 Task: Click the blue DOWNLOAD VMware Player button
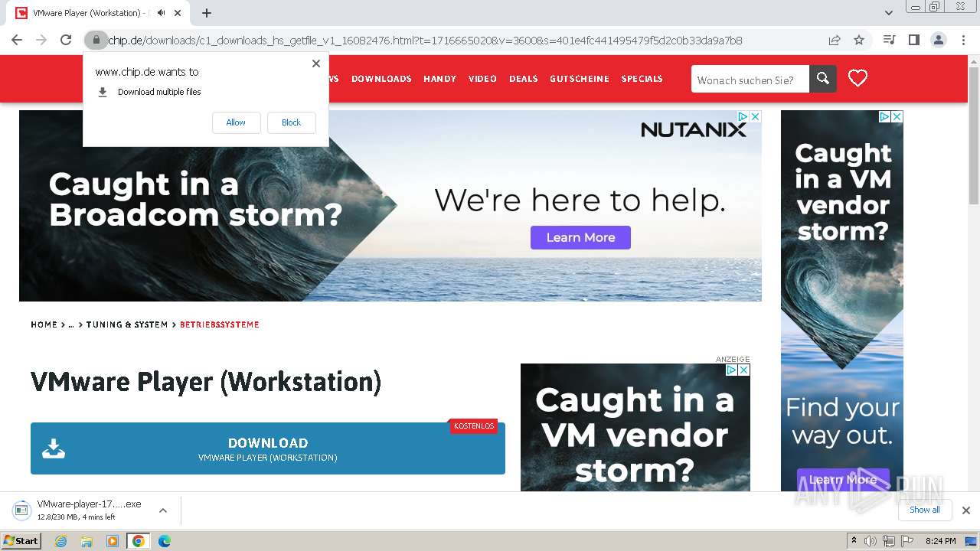[268, 448]
